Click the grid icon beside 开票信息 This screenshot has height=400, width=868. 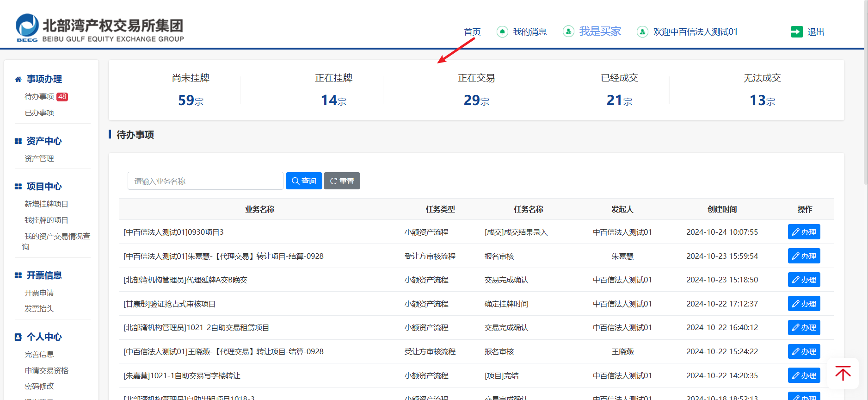pos(18,275)
